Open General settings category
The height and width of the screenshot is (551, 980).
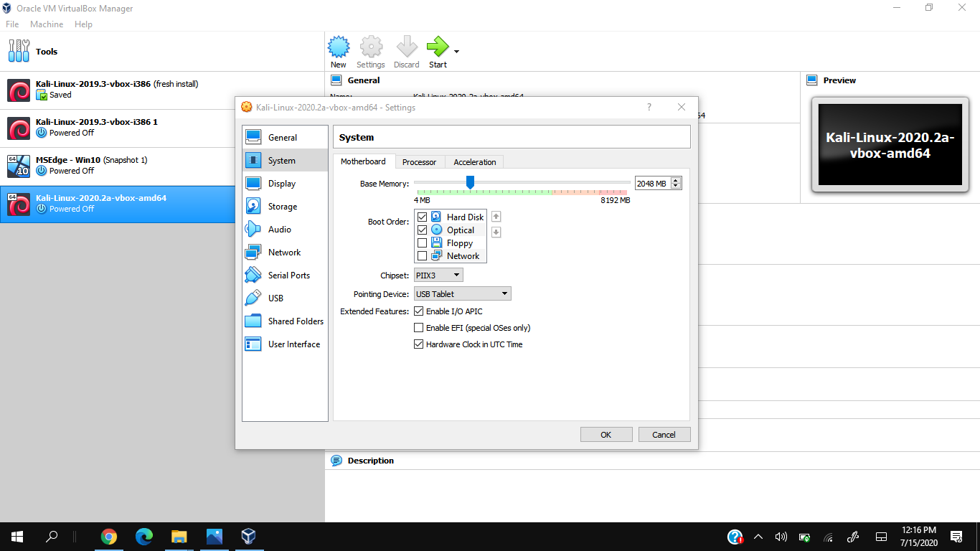(285, 138)
